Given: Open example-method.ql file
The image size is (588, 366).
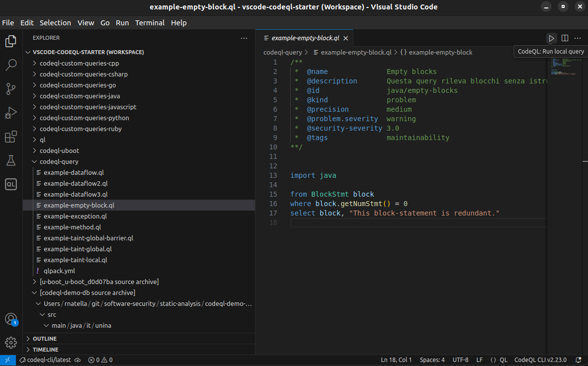Looking at the screenshot, I should (x=139, y=227).
